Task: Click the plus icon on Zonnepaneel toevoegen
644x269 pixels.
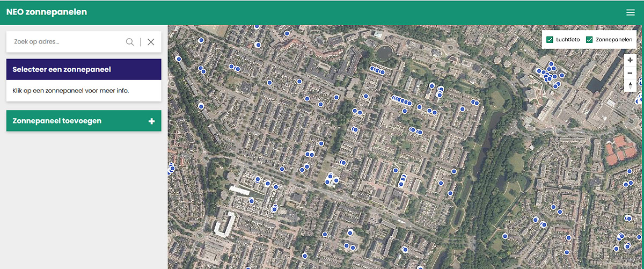Action: [151, 121]
